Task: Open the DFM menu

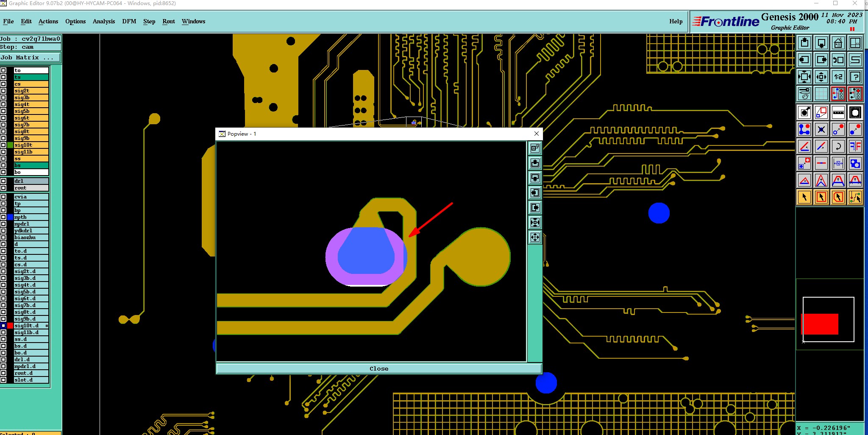Action: point(129,21)
